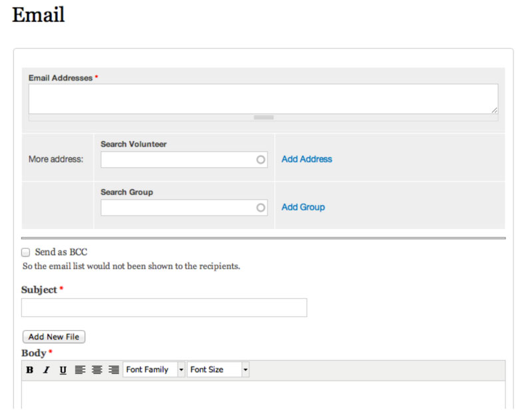Screen dimensions: 532x410
Task: Click the Font Size dropdown arrow
Action: click(245, 369)
